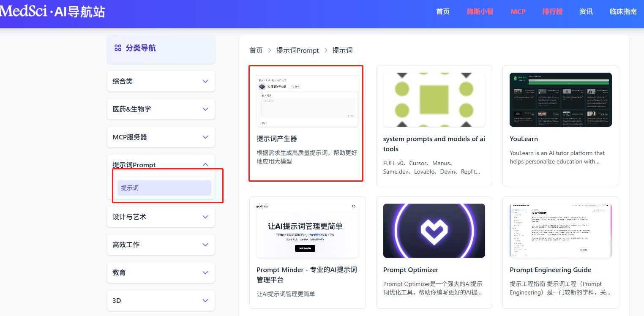Screen dimensions: 644x316
Task: Click the 设计与艺术 category label
Action: [129, 217]
